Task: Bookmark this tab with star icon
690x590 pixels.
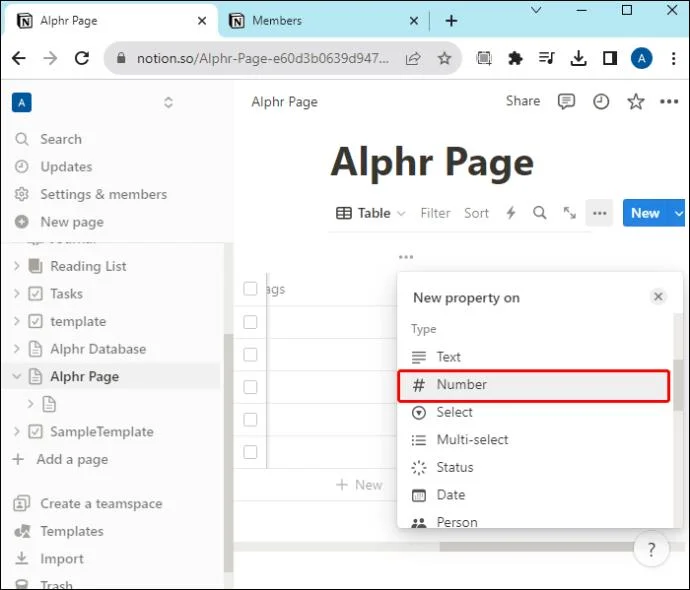Action: click(444, 58)
